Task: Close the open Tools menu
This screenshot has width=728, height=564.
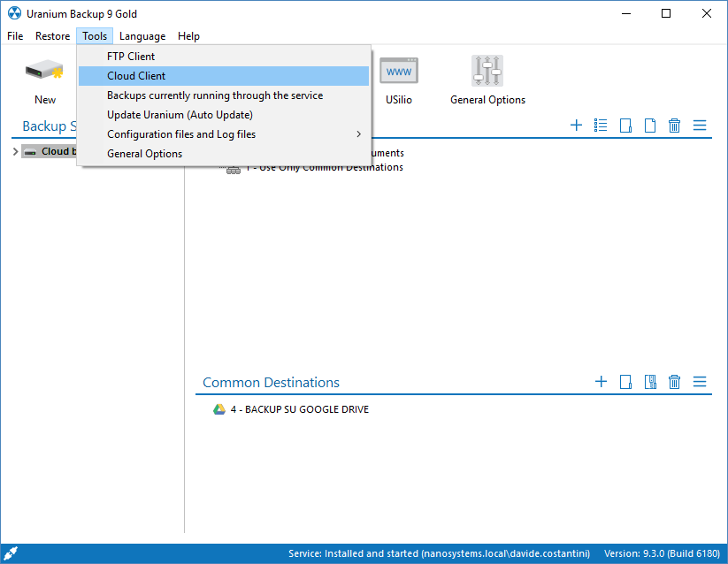Action: [x=95, y=36]
